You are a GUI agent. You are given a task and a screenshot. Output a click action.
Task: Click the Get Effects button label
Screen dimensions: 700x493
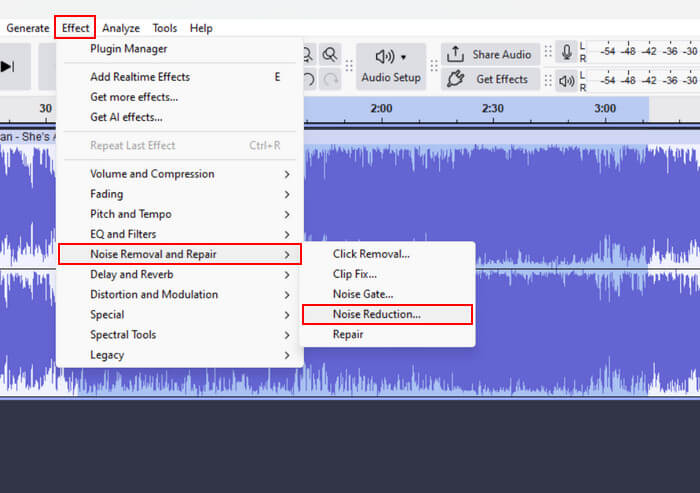(502, 79)
